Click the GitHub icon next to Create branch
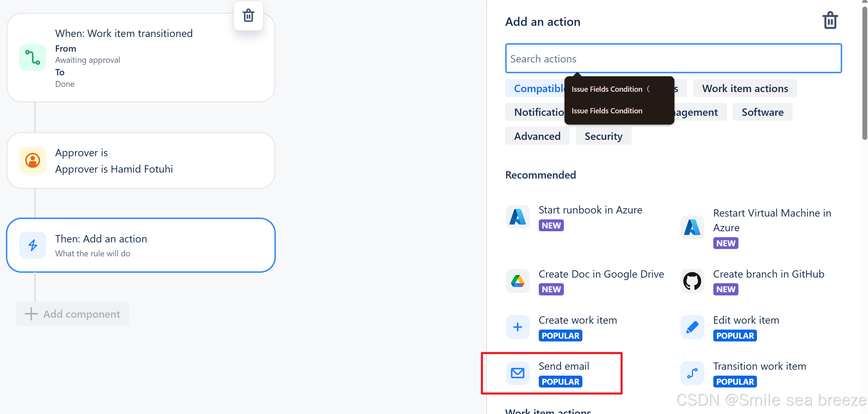This screenshot has width=868, height=414. [x=692, y=281]
